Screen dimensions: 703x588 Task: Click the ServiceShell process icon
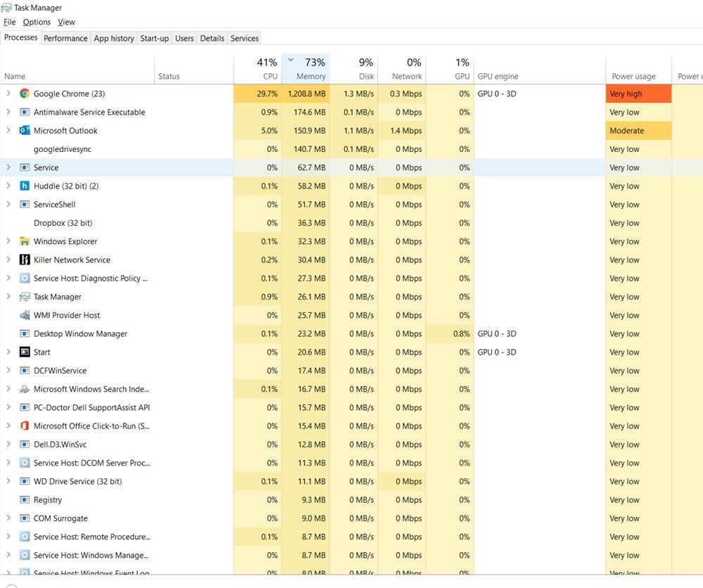coord(25,205)
